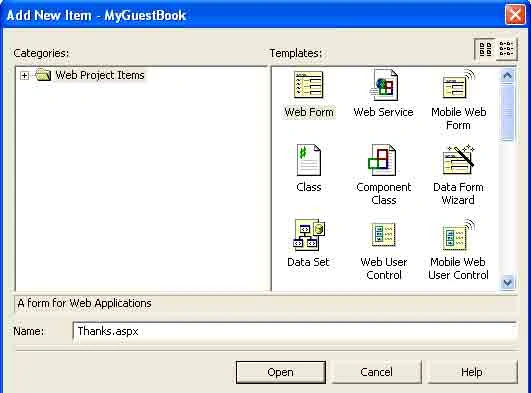This screenshot has width=531, height=393.
Task: Click the "Web Service" label text
Action: [x=383, y=112]
